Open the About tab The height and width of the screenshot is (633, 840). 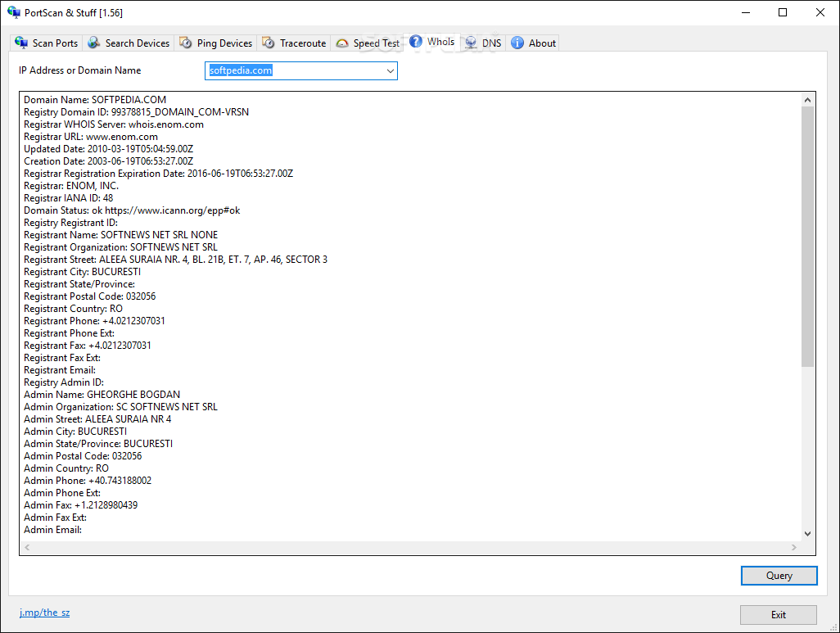pos(533,43)
